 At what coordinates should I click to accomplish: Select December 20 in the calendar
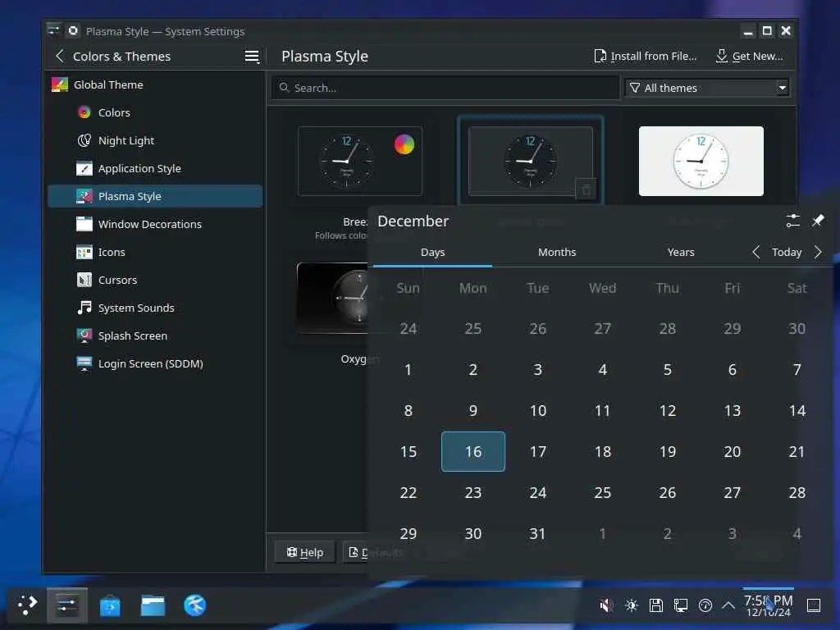[733, 452]
